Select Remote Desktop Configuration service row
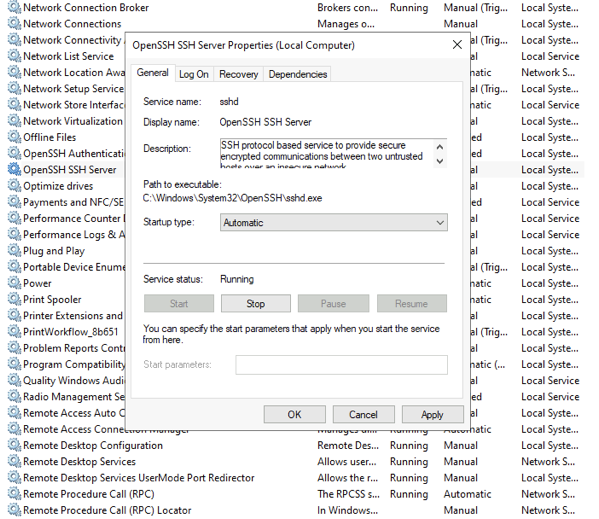 (x=294, y=445)
